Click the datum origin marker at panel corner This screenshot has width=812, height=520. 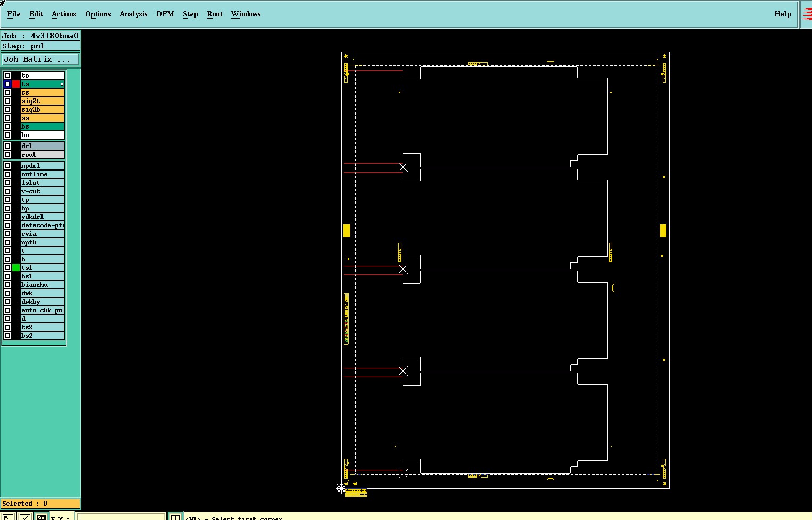341,488
